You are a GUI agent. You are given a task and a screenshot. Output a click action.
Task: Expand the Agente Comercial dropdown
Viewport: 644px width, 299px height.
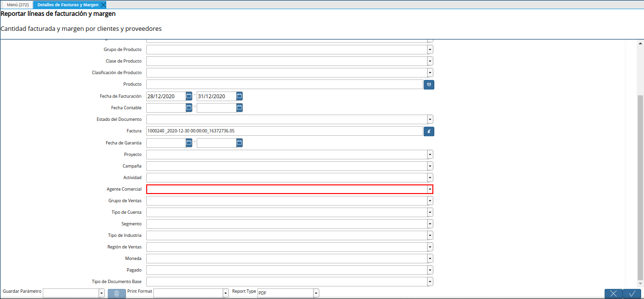tap(430, 189)
